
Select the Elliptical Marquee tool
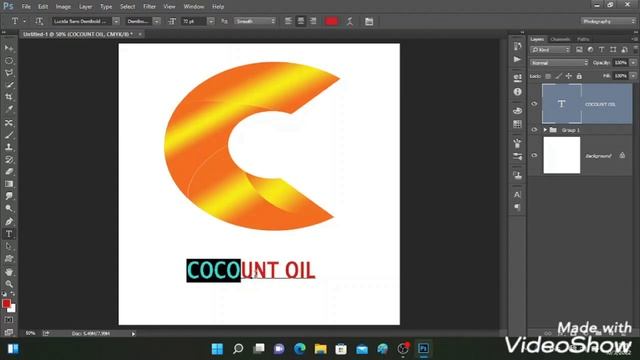point(9,60)
